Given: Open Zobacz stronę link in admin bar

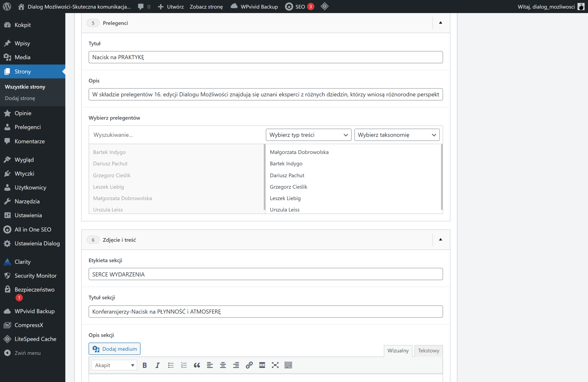Looking at the screenshot, I should (x=206, y=7).
